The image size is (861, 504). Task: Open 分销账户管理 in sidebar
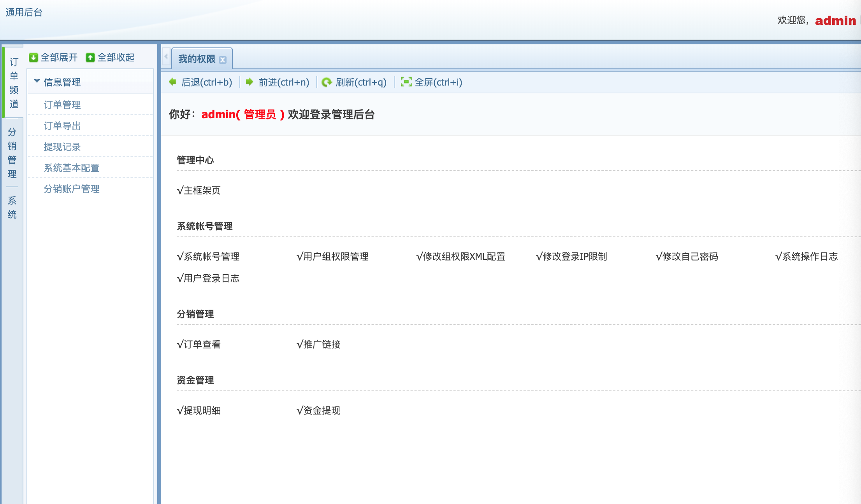click(x=72, y=189)
